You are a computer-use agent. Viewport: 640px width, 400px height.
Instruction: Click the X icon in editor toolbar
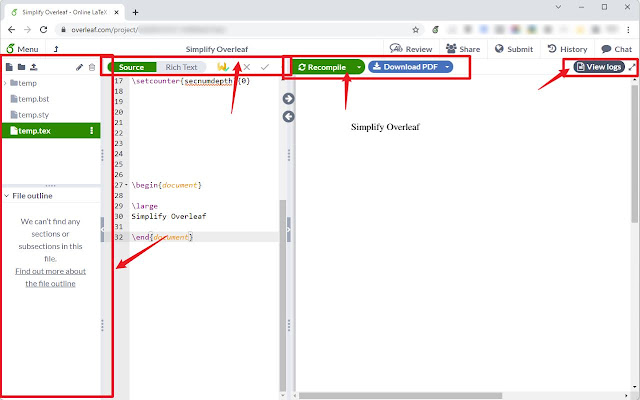coord(247,67)
